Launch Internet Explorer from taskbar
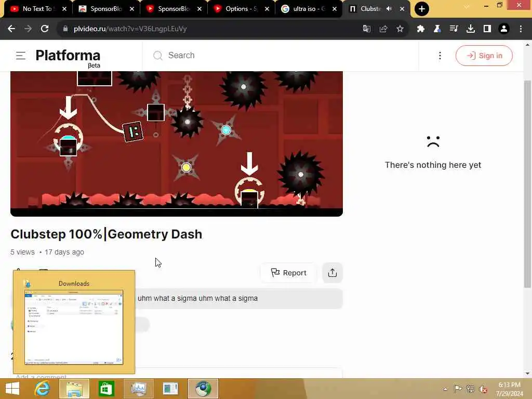Viewport: 532px width, 399px height. pos(43,389)
